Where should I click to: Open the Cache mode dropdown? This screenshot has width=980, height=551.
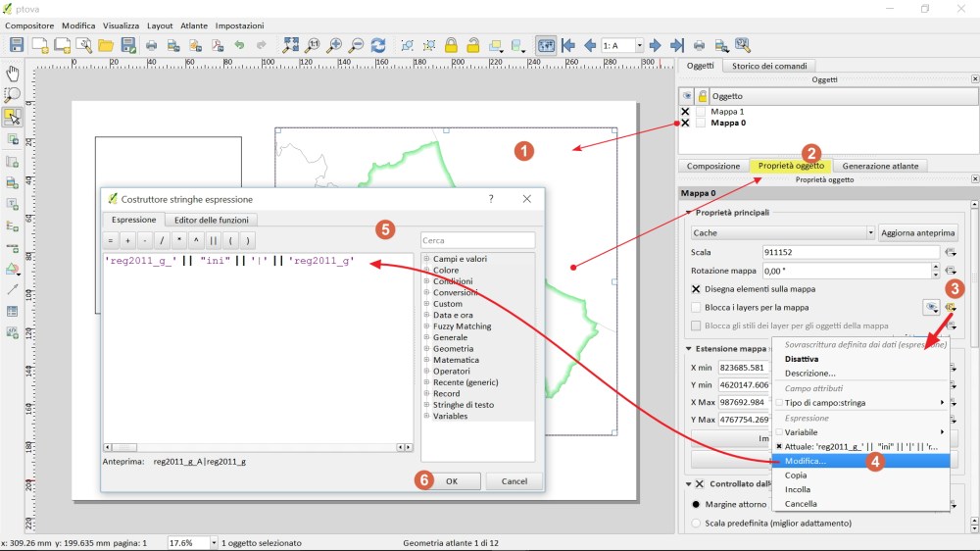pos(782,233)
